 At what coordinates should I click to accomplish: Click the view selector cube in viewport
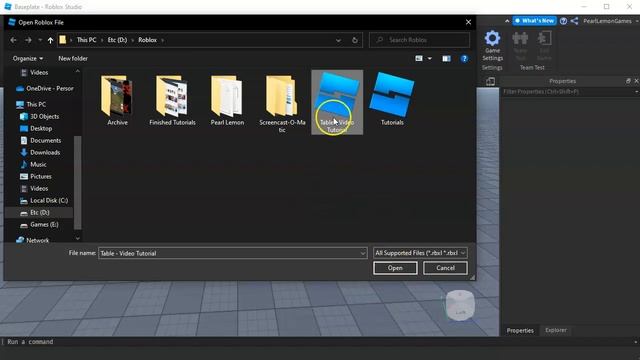460,305
